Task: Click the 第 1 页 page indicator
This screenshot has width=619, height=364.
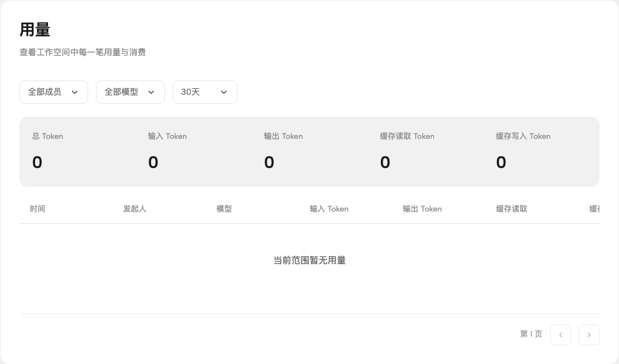Action: click(531, 334)
